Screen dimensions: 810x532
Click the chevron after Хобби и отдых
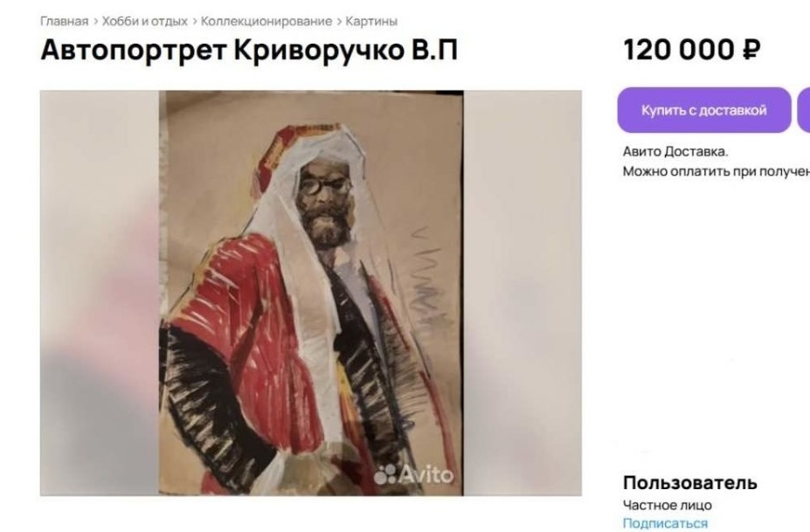(194, 22)
